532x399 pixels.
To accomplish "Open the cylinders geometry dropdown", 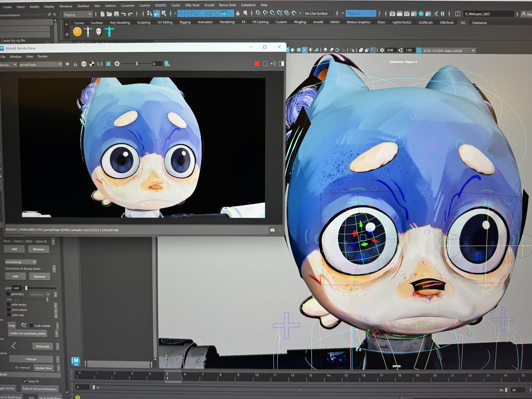I will tap(40, 294).
